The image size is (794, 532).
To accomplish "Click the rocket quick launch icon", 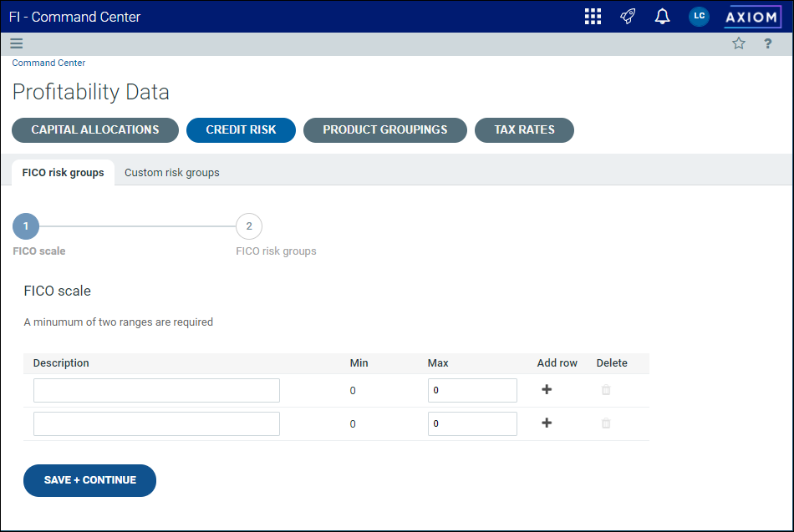I will 628,17.
